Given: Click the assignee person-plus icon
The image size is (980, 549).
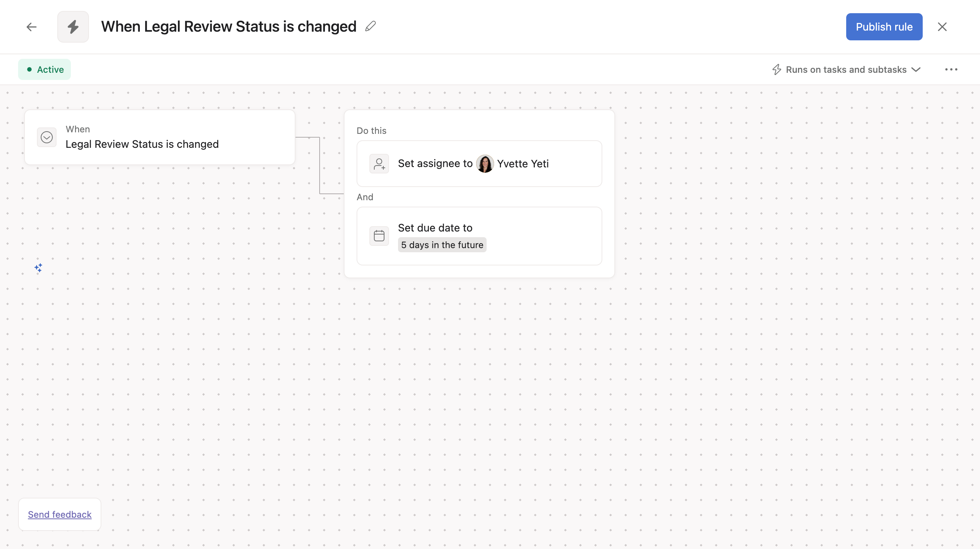Looking at the screenshot, I should coord(379,164).
